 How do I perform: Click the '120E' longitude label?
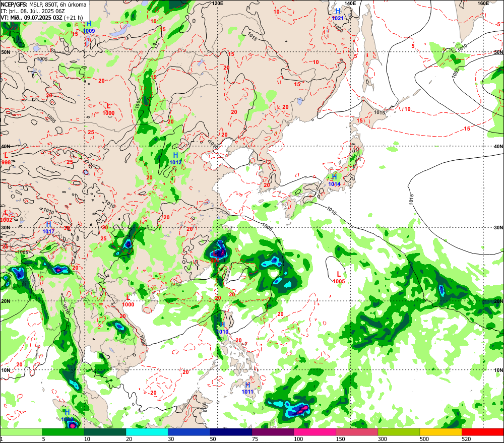click(218, 3)
